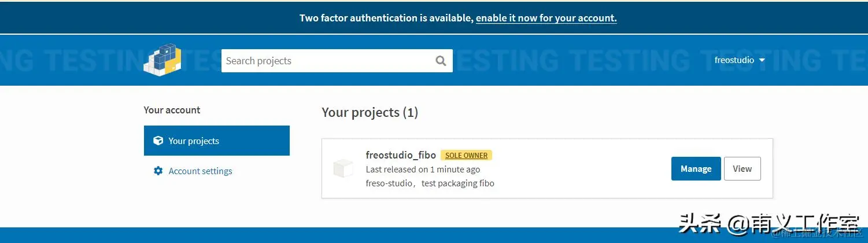Open Account settings from the sidebar
This screenshot has width=868, height=243.
tap(200, 171)
